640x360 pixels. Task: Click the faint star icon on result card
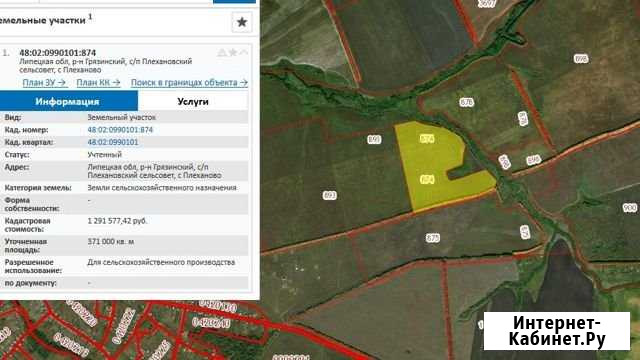[x=233, y=52]
